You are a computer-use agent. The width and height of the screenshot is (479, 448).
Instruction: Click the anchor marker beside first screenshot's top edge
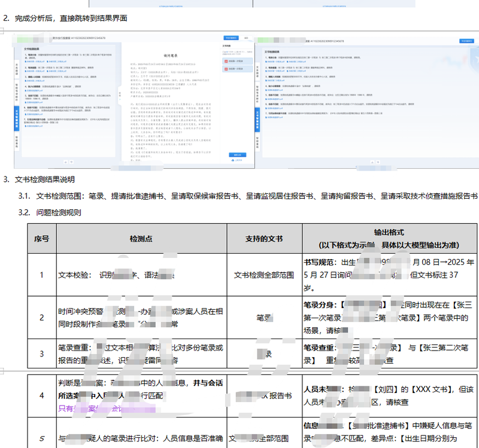(x=2, y=31)
